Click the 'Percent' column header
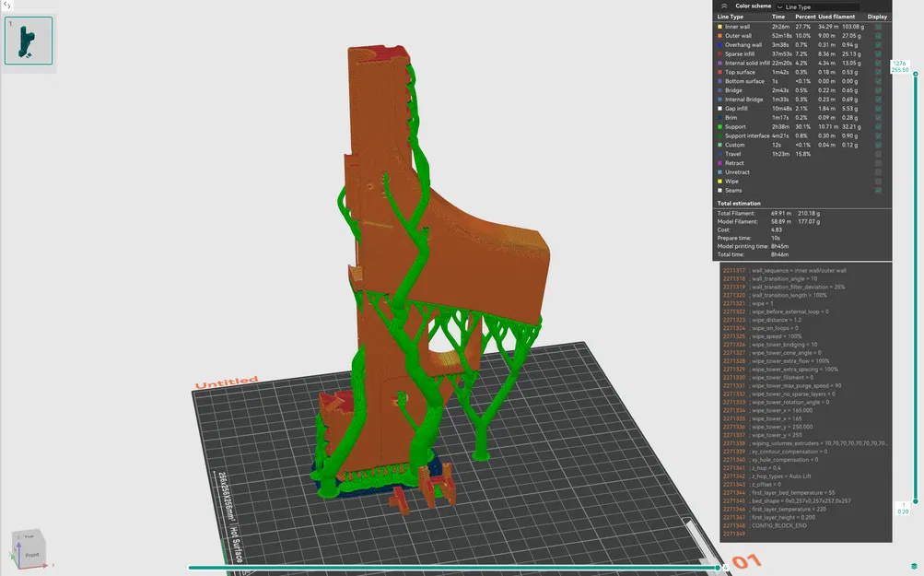Screen dimensions: 924x576 point(805,17)
